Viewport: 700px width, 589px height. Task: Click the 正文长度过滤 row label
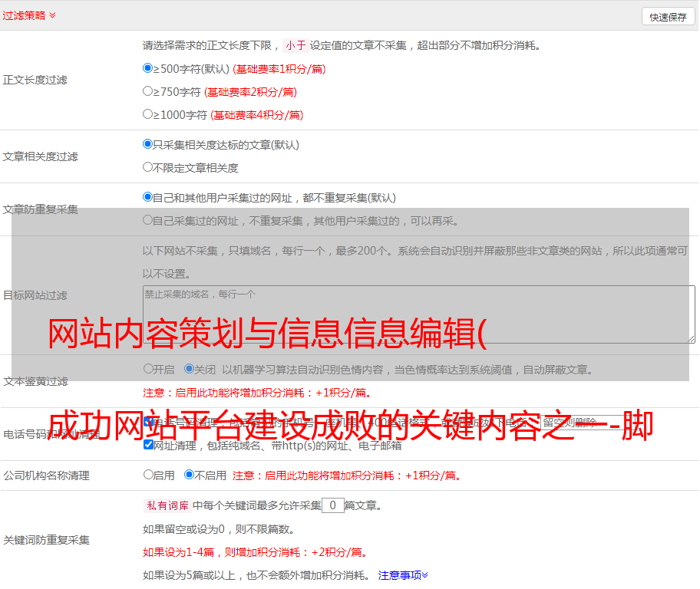click(x=35, y=80)
